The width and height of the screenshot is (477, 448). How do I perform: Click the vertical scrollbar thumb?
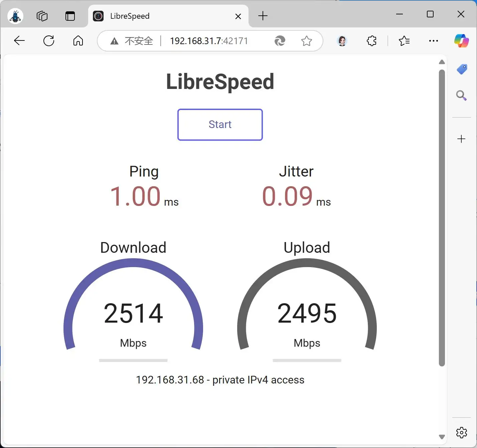(442, 218)
